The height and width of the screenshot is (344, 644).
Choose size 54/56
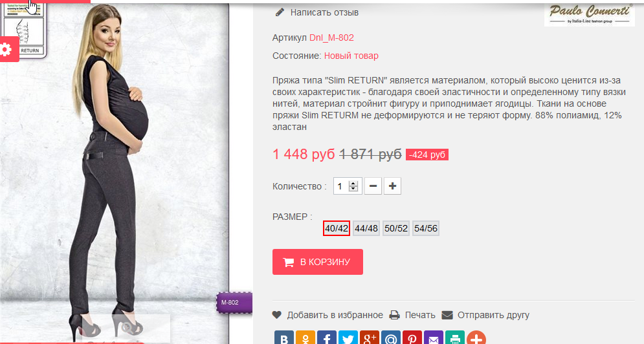[x=426, y=228]
